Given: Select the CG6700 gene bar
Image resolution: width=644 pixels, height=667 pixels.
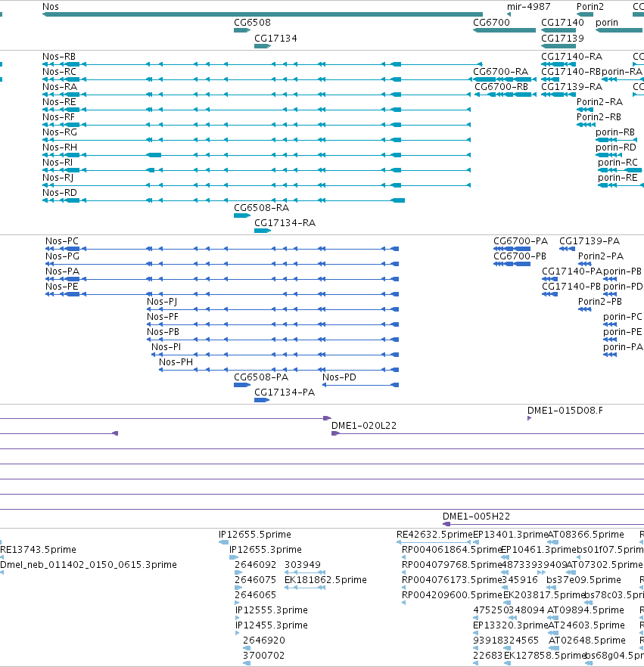Looking at the screenshot, I should (505, 30).
